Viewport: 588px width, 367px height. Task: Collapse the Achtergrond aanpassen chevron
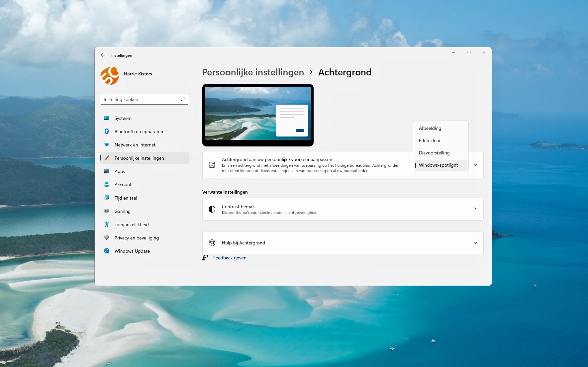pyautogui.click(x=475, y=165)
